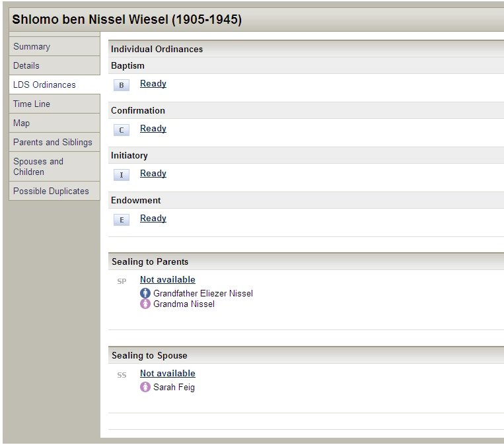Image resolution: width=504 pixels, height=445 pixels.
Task: Go to Parents and Siblings tab
Action: click(x=53, y=142)
